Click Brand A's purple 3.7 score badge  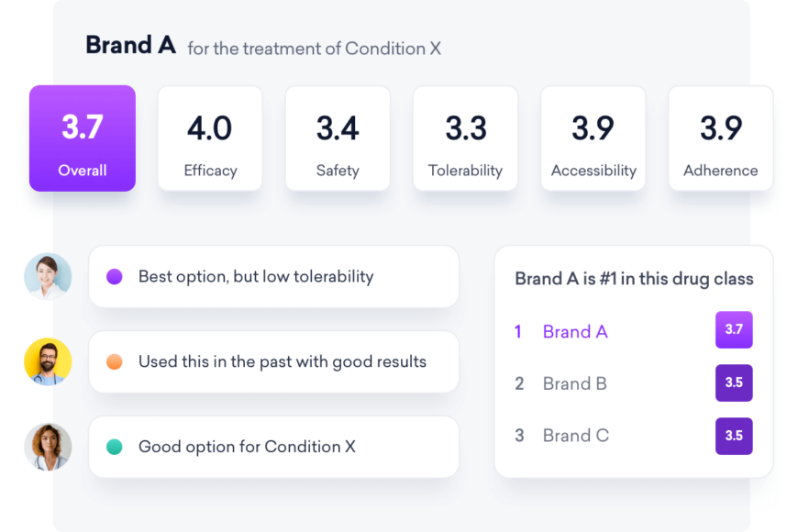pyautogui.click(x=734, y=329)
